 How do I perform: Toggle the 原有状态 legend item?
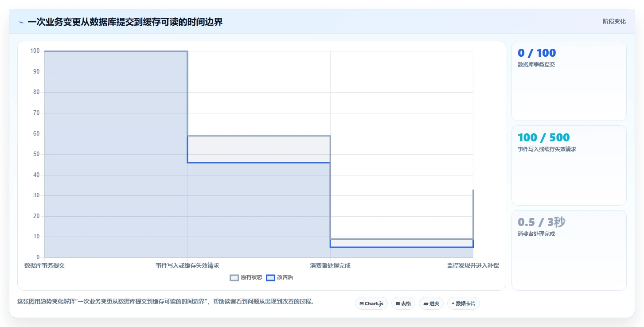(x=246, y=277)
